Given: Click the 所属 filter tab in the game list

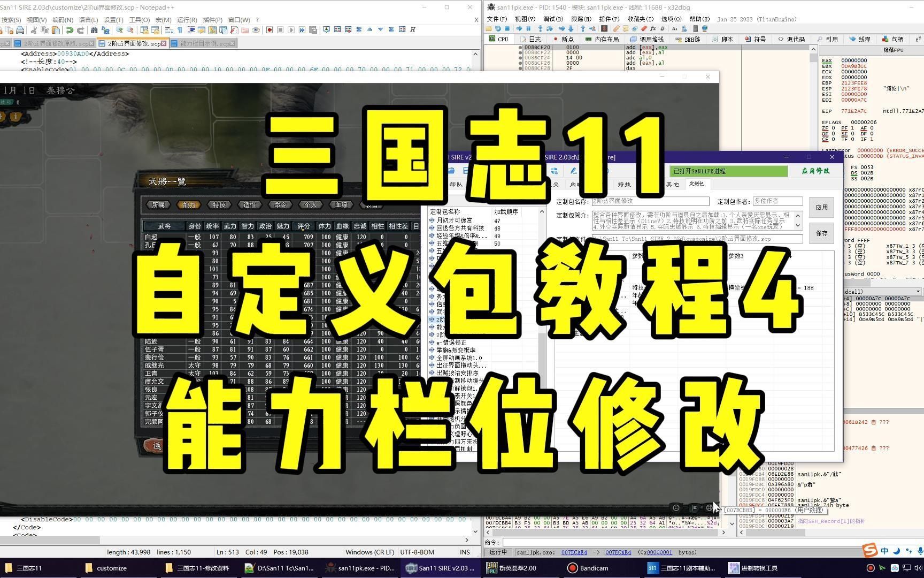Looking at the screenshot, I should pyautogui.click(x=159, y=204).
